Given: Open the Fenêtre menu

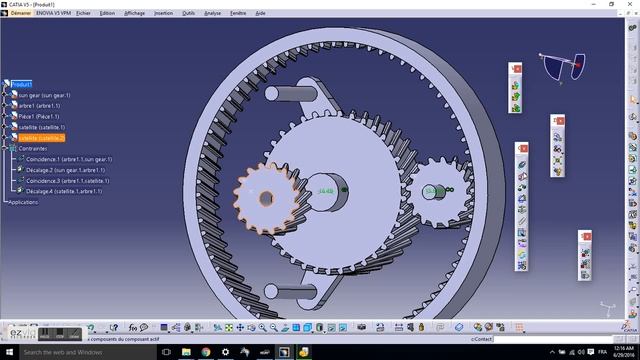Looking at the screenshot, I should [x=238, y=13].
